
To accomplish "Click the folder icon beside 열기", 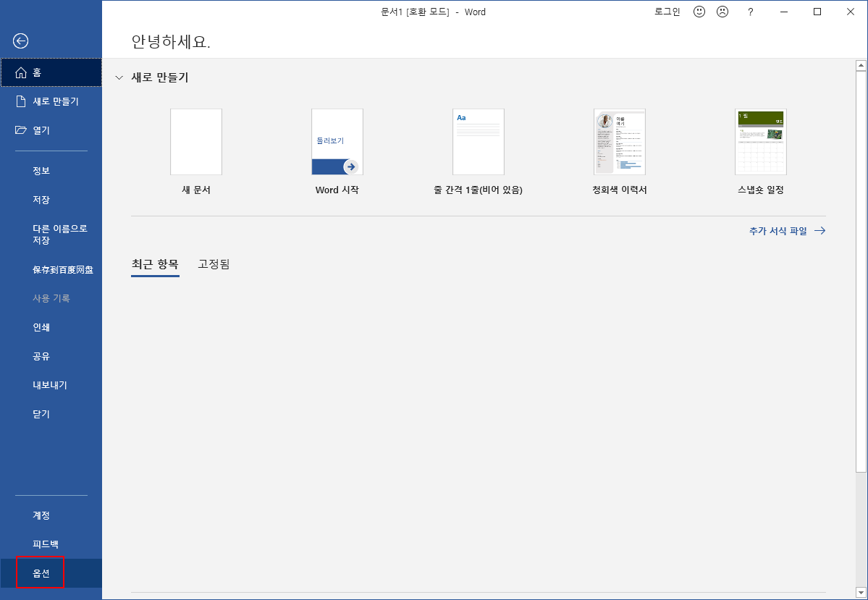I will coord(21,130).
